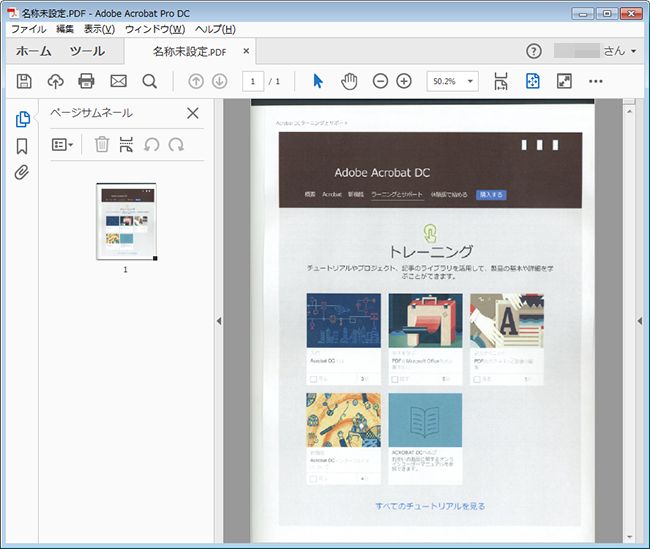Delete page with trash icon
The image size is (650, 549).
click(x=102, y=144)
